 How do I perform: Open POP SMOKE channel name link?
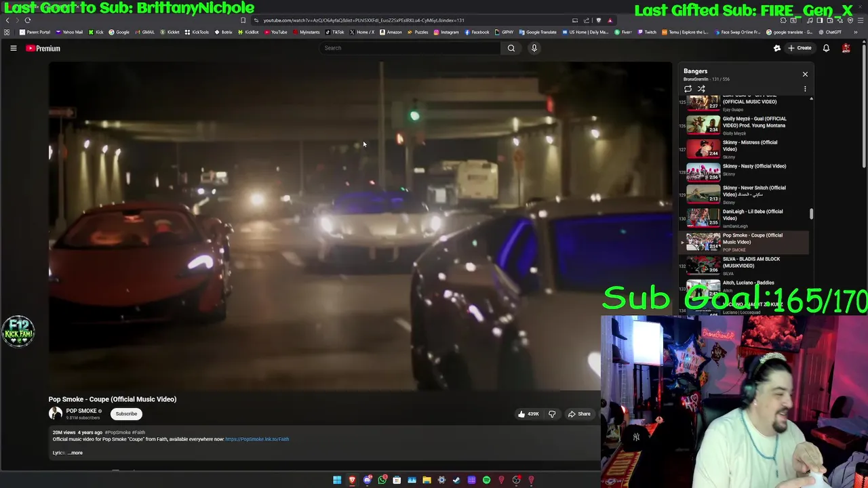point(81,411)
